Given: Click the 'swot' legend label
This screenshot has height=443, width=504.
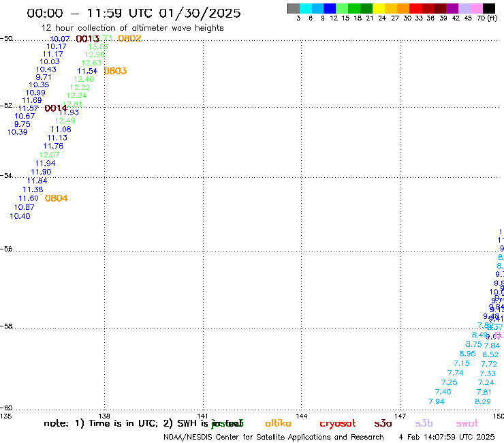Looking at the screenshot, I should click(x=467, y=423).
